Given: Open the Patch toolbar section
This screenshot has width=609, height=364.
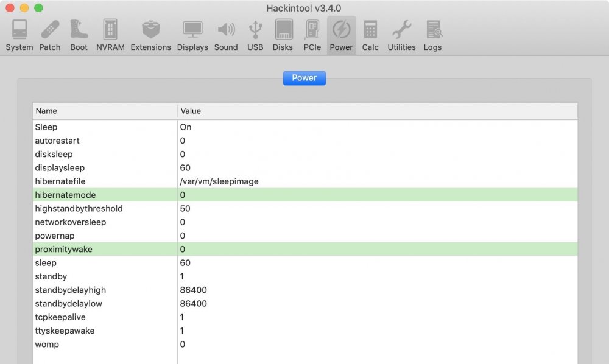Looking at the screenshot, I should (x=50, y=36).
